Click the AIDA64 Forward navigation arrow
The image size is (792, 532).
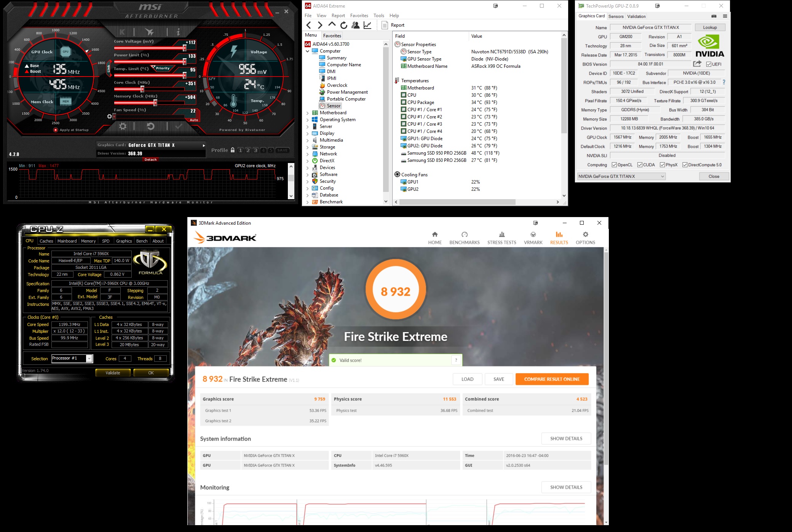click(320, 25)
